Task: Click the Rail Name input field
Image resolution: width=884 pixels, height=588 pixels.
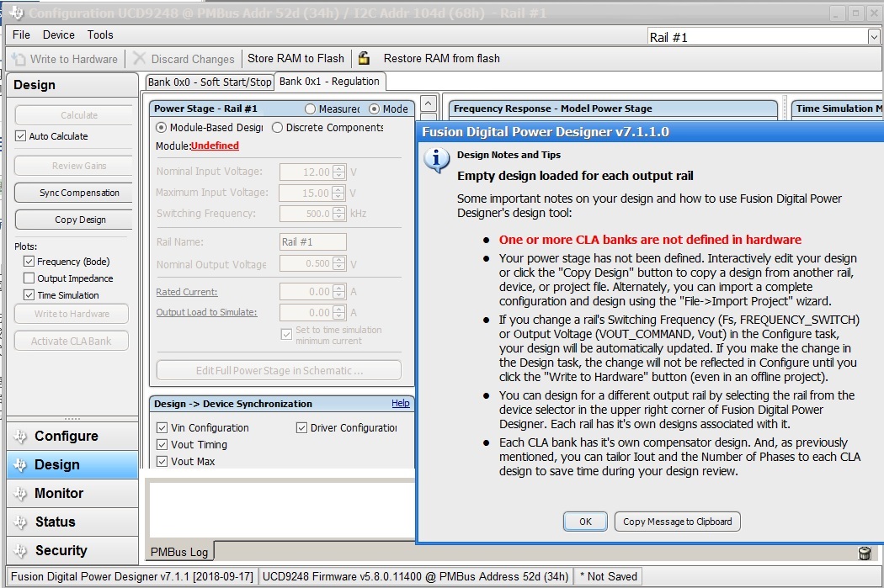Action: pyautogui.click(x=313, y=241)
